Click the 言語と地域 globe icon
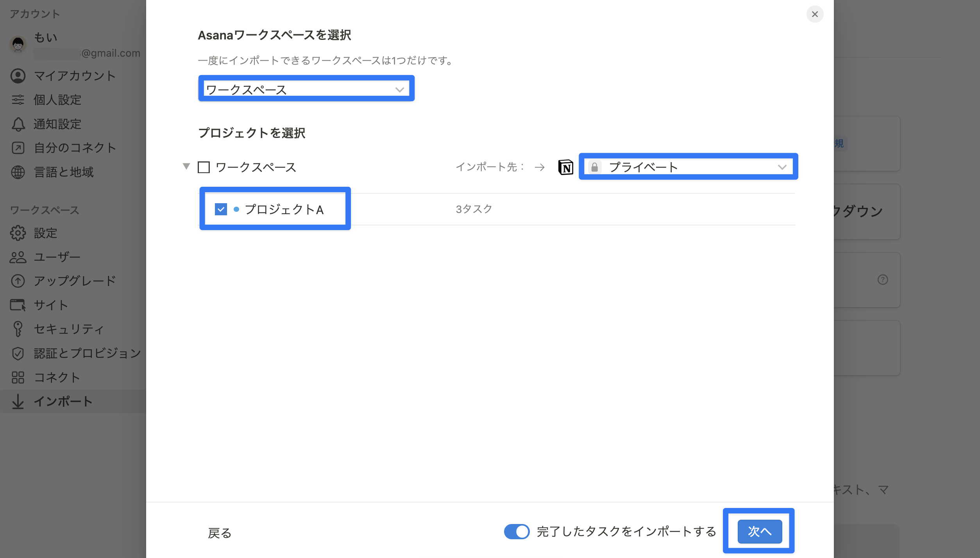Viewport: 980px width, 558px height. tap(18, 172)
